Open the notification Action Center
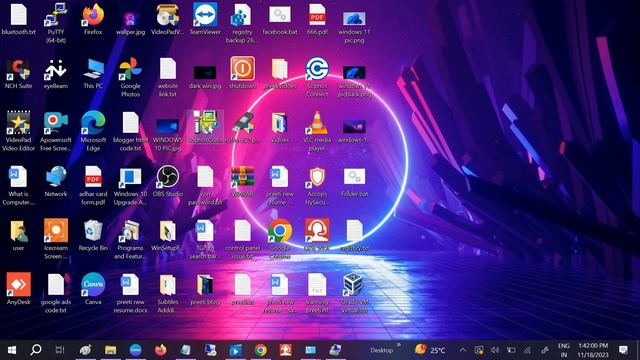Image resolution: width=640 pixels, height=360 pixels. pyautogui.click(x=623, y=350)
